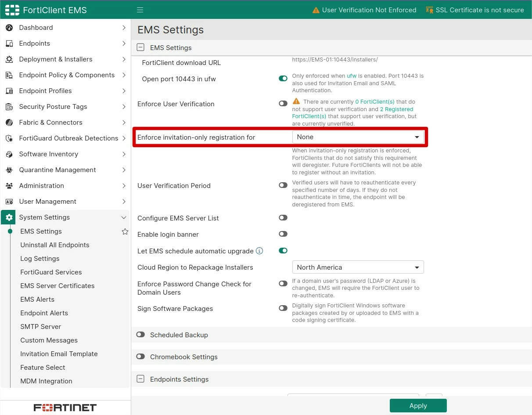
Task: Enable the Sign Software Packages toggle
Action: point(283,308)
